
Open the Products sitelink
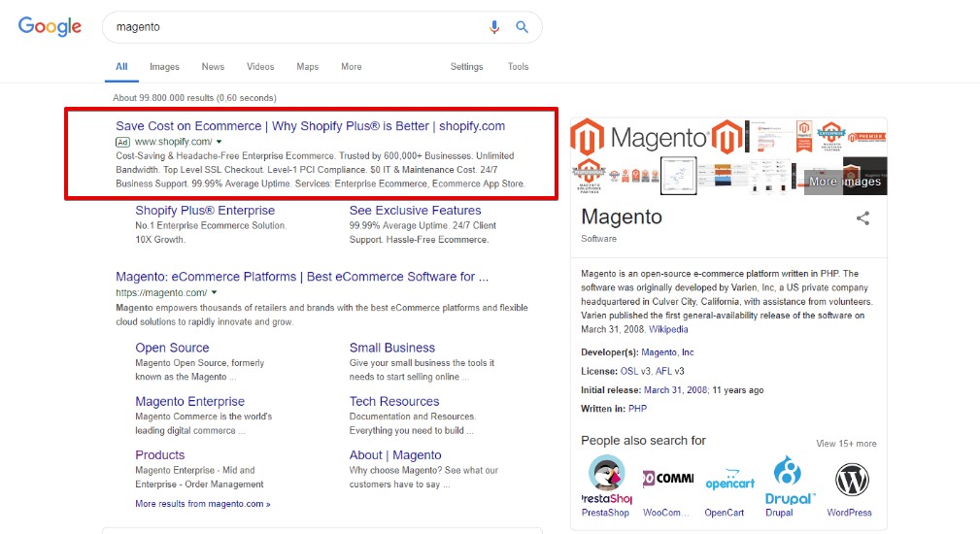[x=160, y=455]
